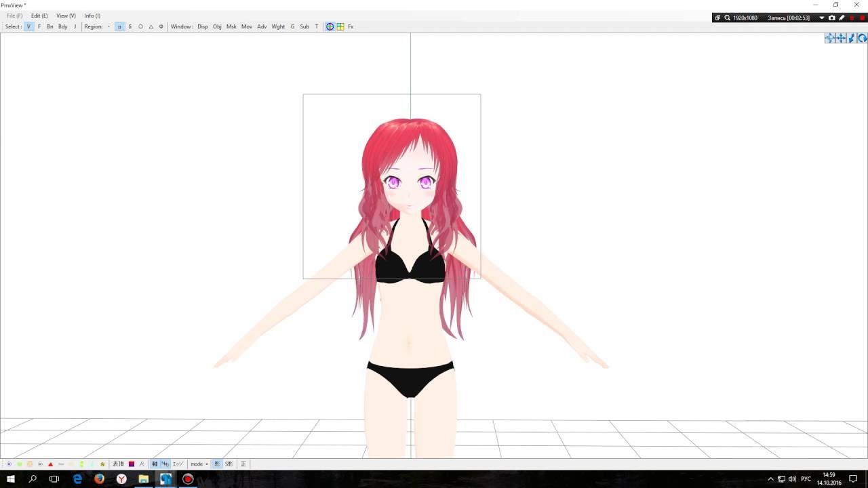Open the mode dropdown in bottom toolbar
The image size is (868, 488).
(x=199, y=464)
